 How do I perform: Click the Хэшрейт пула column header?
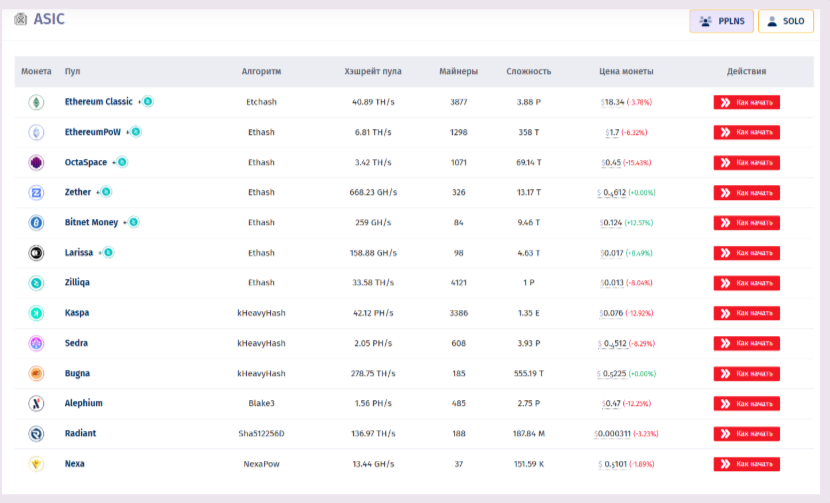[373, 71]
